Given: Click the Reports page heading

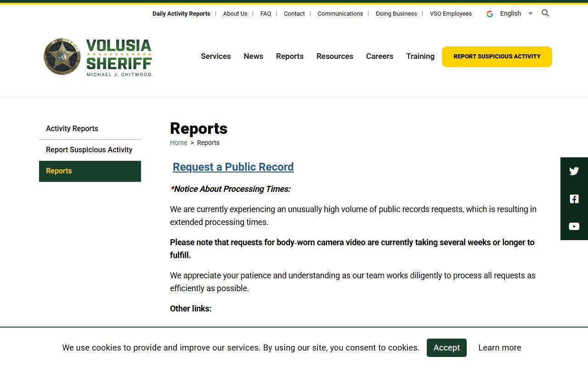Looking at the screenshot, I should point(199,128).
